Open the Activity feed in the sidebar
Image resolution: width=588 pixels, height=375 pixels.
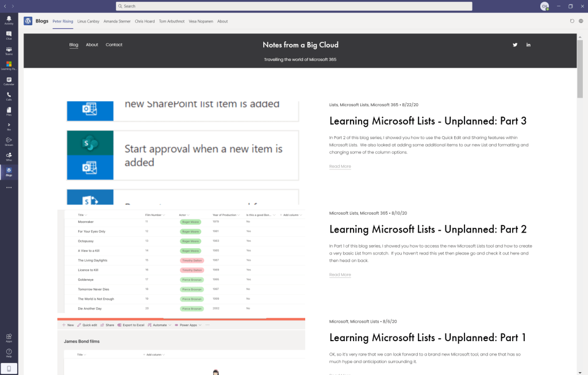point(9,20)
